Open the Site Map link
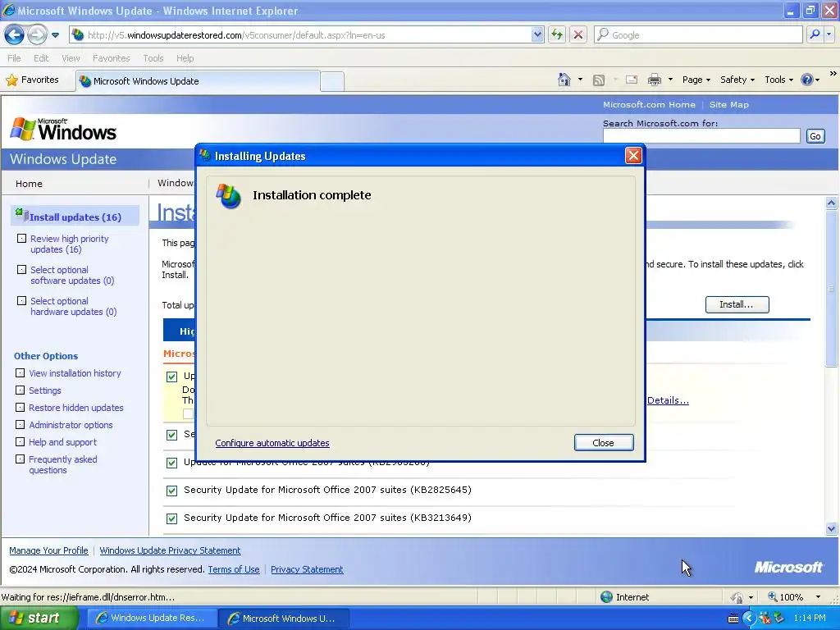 pos(728,104)
